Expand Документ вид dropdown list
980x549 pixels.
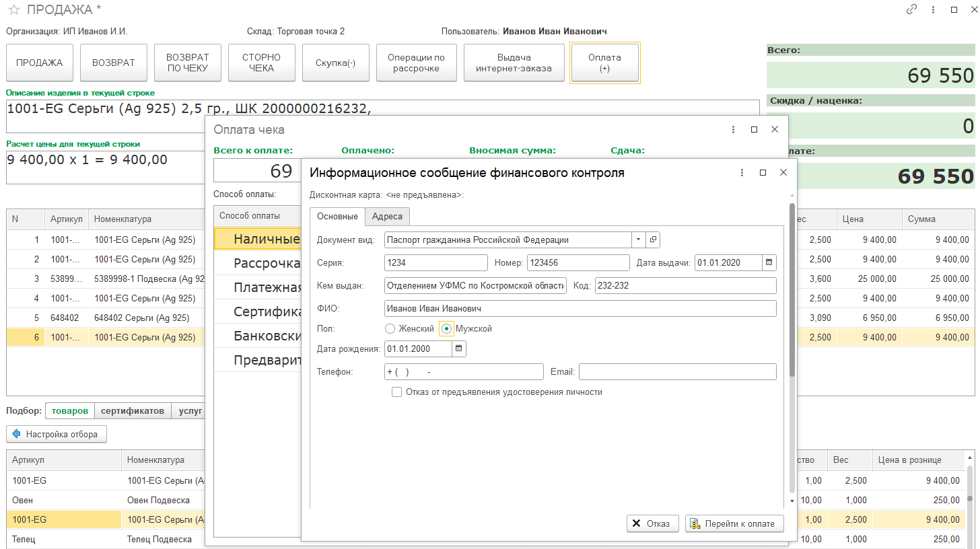[638, 240]
